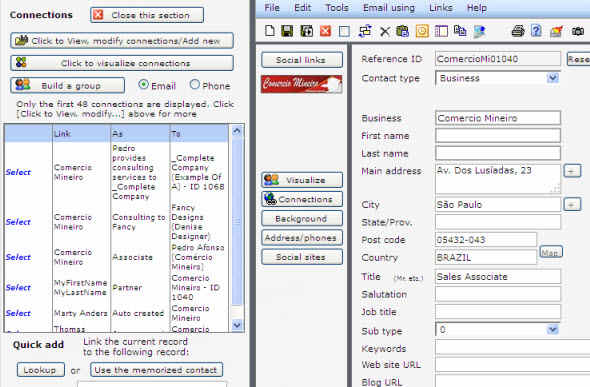Click the Build a group button
This screenshot has height=387, width=590.
click(x=68, y=85)
